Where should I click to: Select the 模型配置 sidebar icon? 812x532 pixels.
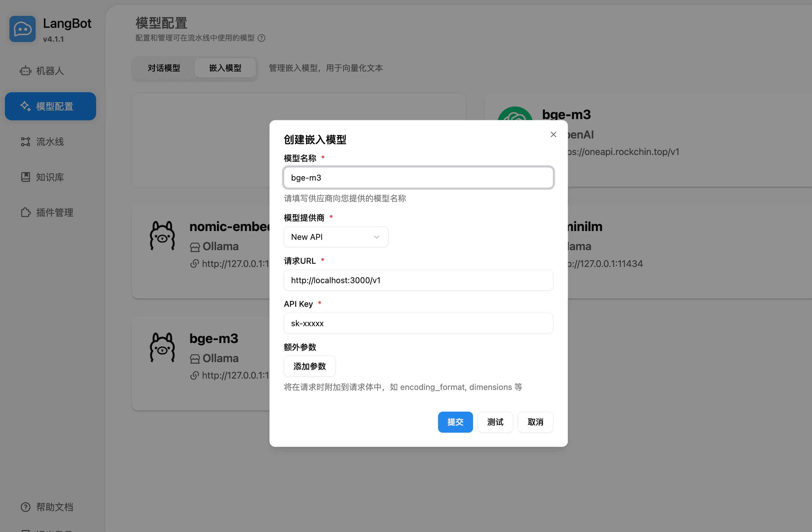click(x=25, y=106)
